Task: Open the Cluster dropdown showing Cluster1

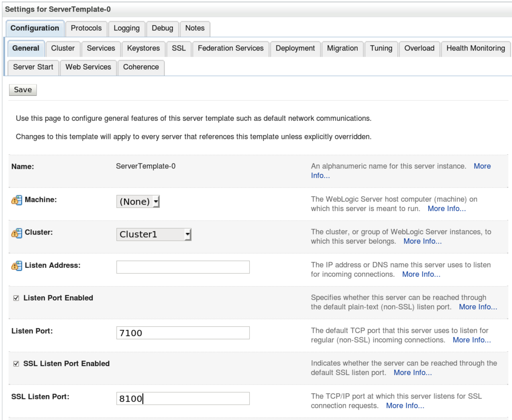Action: click(154, 234)
